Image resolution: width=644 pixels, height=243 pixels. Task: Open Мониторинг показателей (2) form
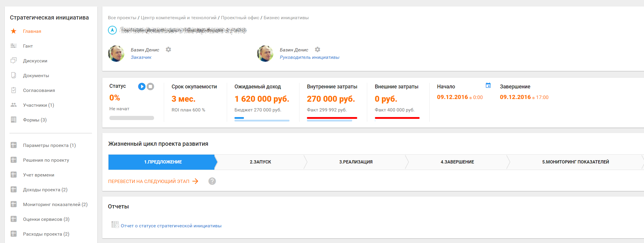coord(55,205)
